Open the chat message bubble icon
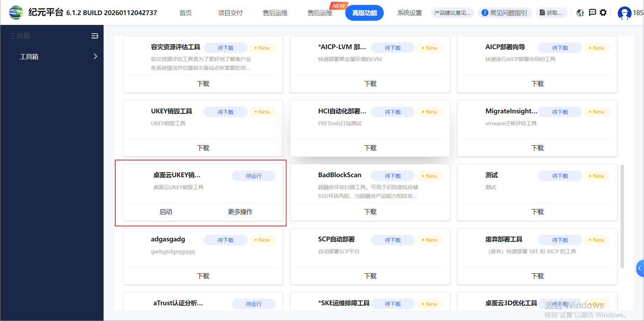644x321 pixels. [592, 13]
